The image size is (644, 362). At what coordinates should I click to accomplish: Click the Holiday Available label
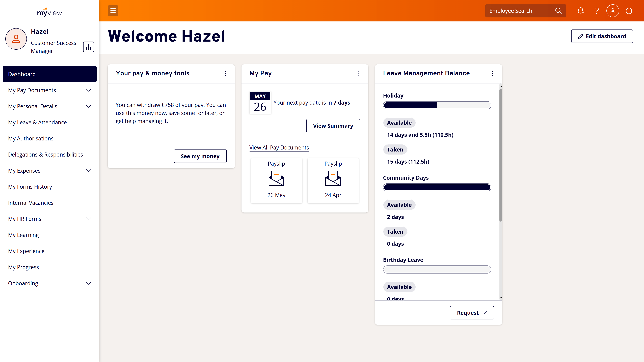[x=399, y=123]
